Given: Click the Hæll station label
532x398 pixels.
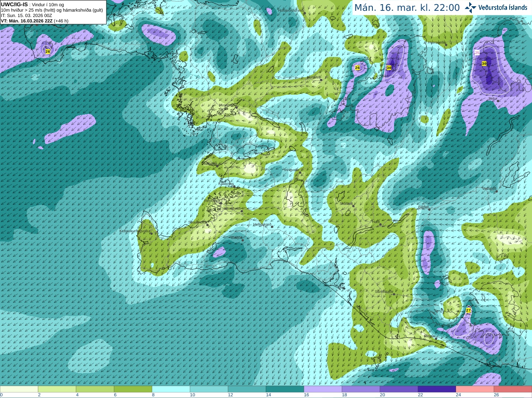Looking at the screenshot, I should (376, 222).
